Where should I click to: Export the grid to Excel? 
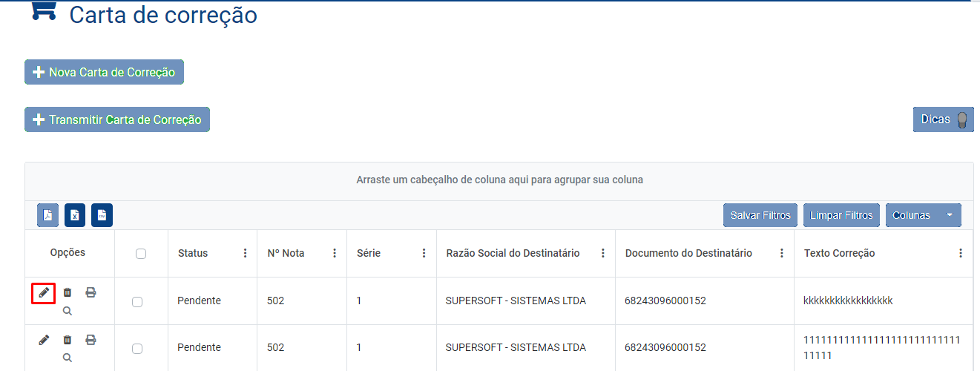(x=75, y=215)
